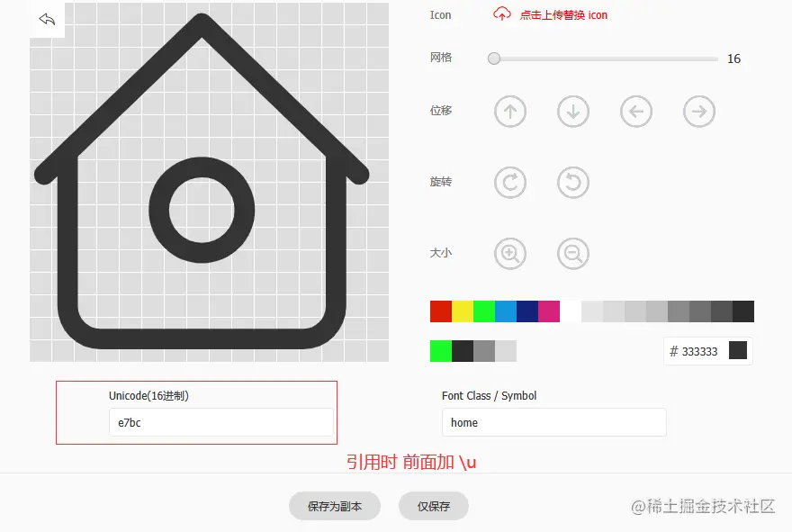792x532 pixels.
Task: Pick green swatch in top palette row
Action: (x=484, y=311)
